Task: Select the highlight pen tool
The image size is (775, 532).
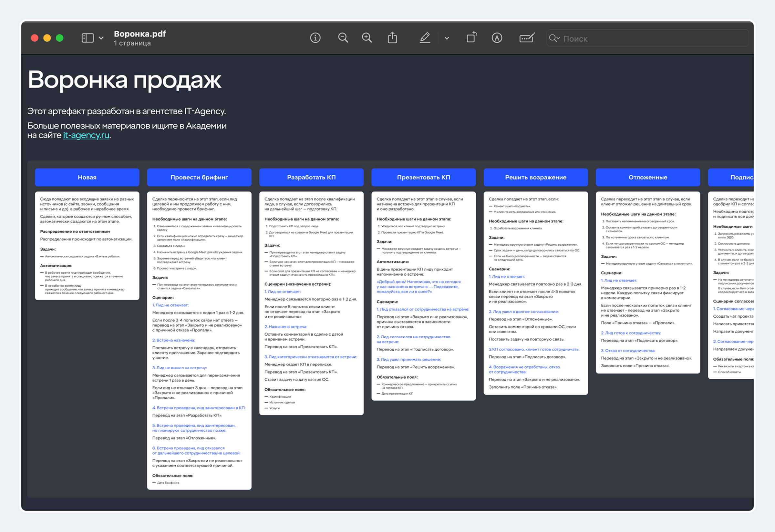Action: tap(425, 38)
